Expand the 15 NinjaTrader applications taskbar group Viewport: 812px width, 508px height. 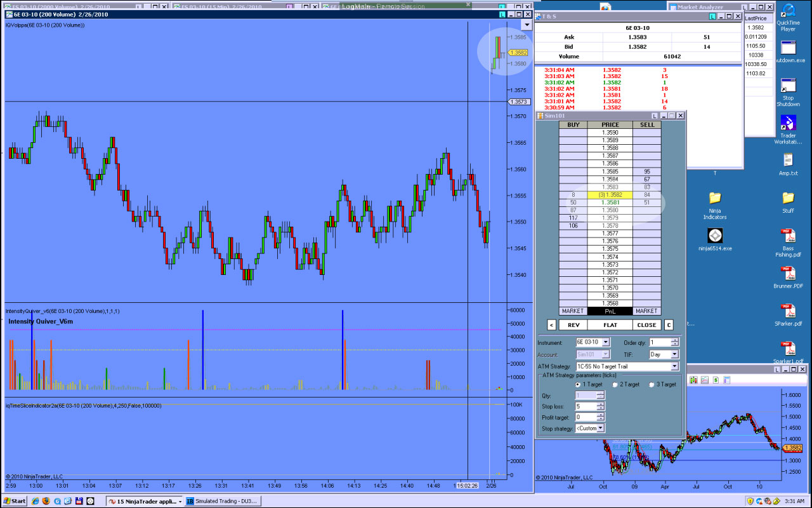[144, 501]
